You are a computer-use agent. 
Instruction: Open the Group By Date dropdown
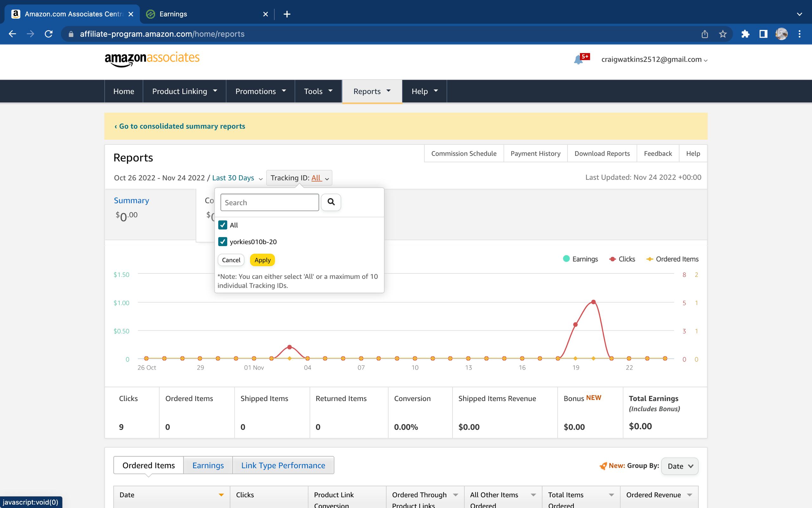(679, 466)
